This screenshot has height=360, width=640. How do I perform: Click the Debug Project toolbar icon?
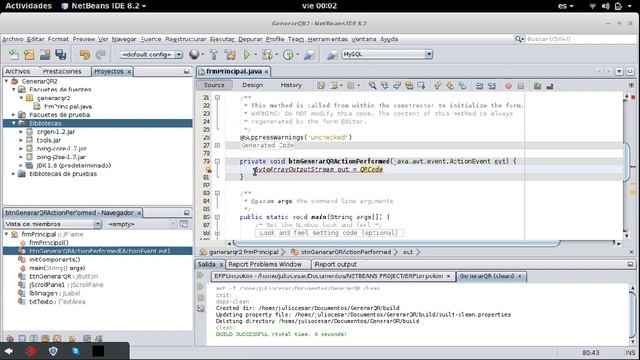pyautogui.click(x=267, y=54)
